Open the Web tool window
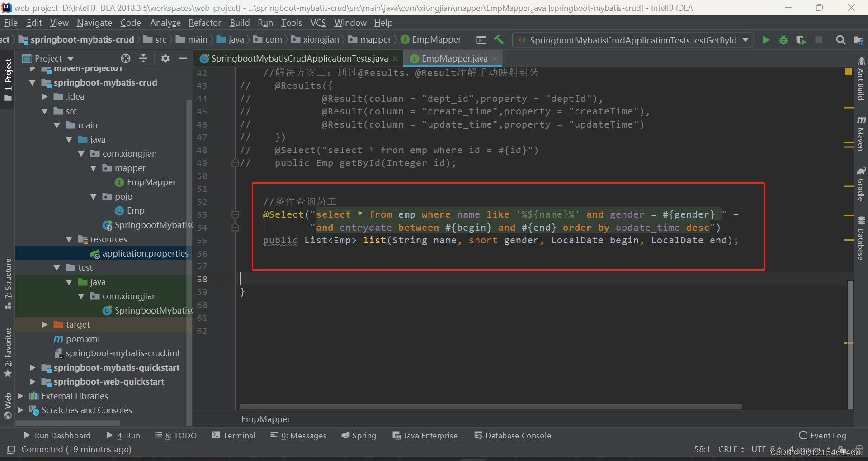The height and width of the screenshot is (461, 868). pos(8,406)
